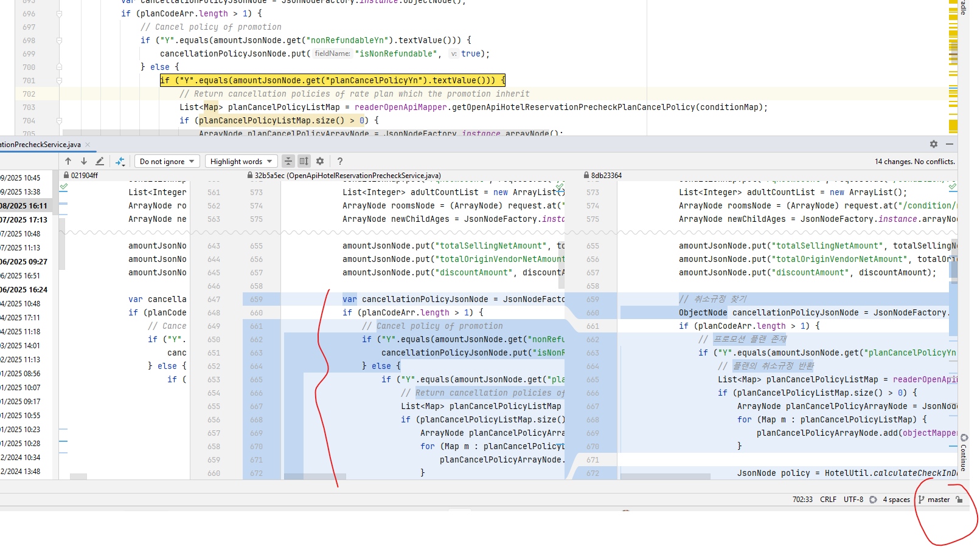Change the UTF-8 file encoding
Viewport: 980px width, 547px height.
pos(853,500)
